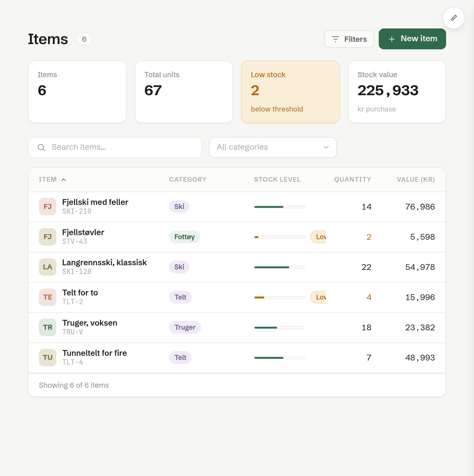Click the Ski tag on Fjellski row
474x476 pixels.
coord(179,207)
